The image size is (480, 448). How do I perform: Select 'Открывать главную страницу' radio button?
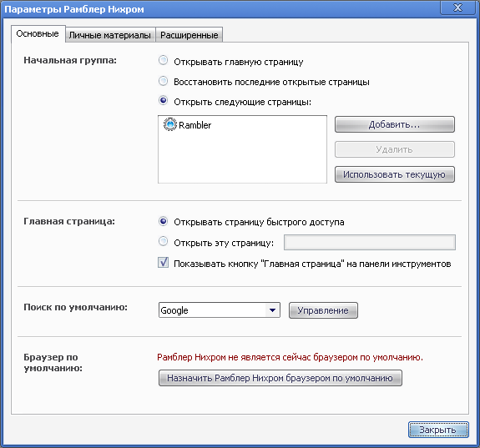coord(163,60)
